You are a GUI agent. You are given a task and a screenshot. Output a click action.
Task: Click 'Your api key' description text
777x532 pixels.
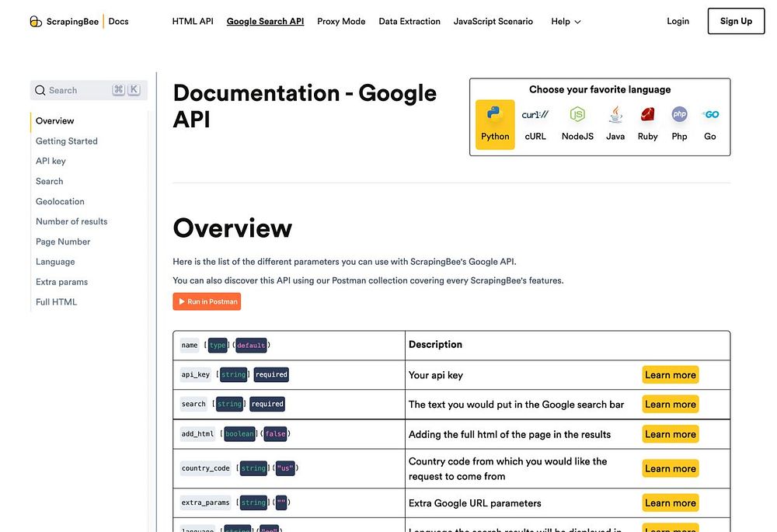tap(436, 375)
